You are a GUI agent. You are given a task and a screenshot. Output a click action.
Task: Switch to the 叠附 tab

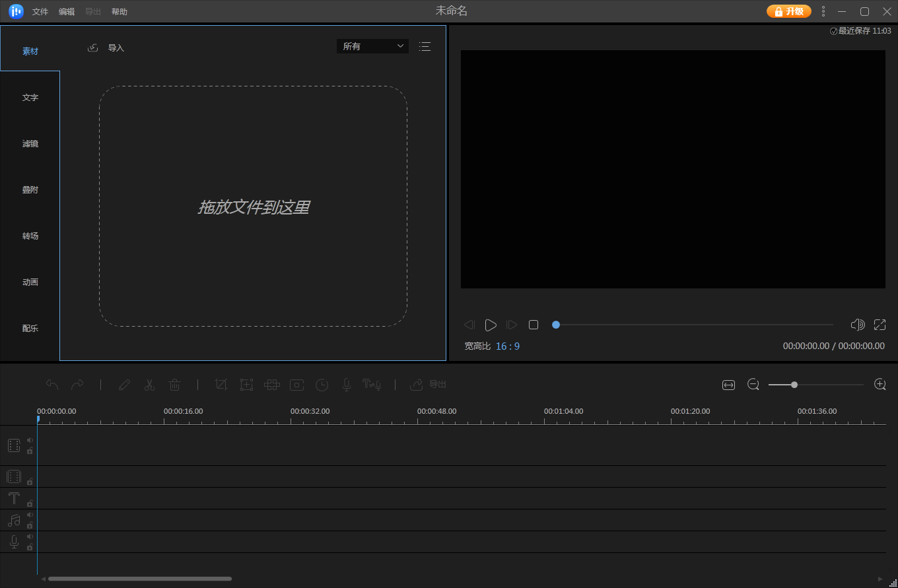pyautogui.click(x=30, y=190)
